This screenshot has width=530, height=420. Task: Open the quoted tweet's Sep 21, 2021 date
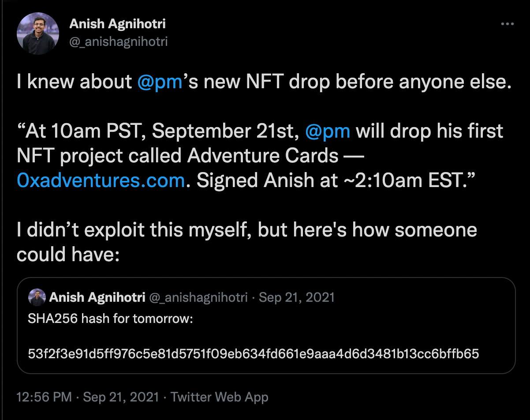(x=297, y=298)
